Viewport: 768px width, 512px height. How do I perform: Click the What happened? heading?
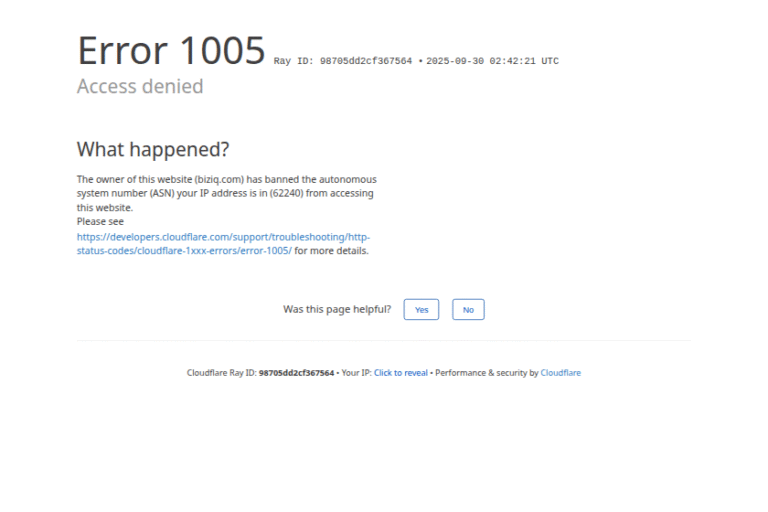[x=153, y=150]
